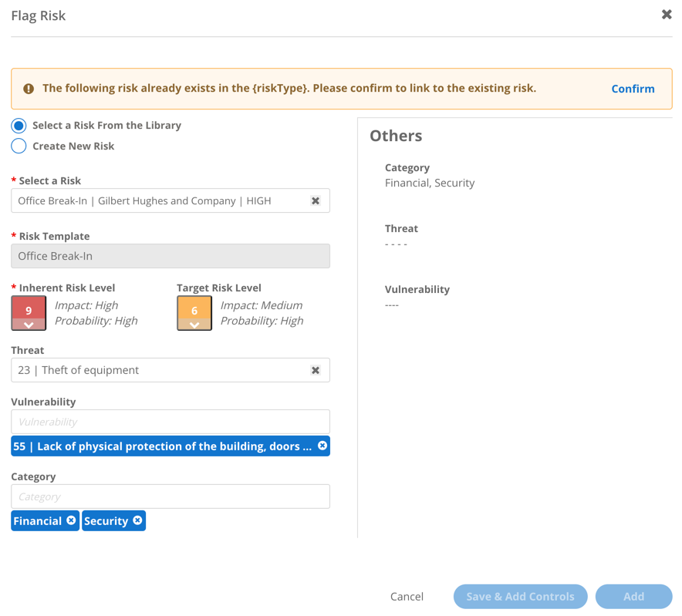Click inside the Vulnerability input field
The image size is (682, 616).
[x=154, y=422]
